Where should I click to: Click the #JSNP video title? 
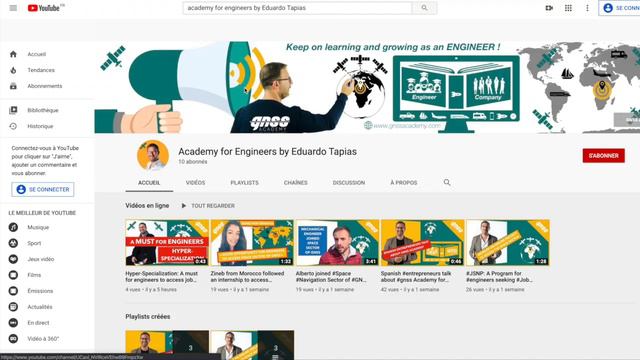coord(499,276)
